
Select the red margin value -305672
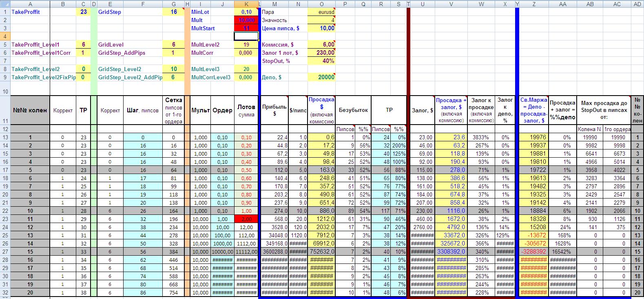(x=534, y=243)
